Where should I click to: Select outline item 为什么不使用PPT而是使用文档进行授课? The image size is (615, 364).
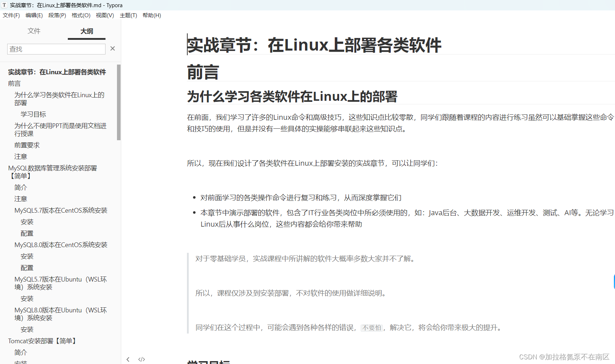point(61,130)
